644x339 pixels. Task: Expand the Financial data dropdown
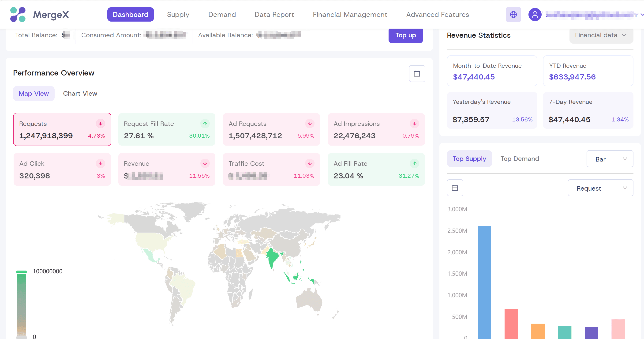pyautogui.click(x=601, y=35)
